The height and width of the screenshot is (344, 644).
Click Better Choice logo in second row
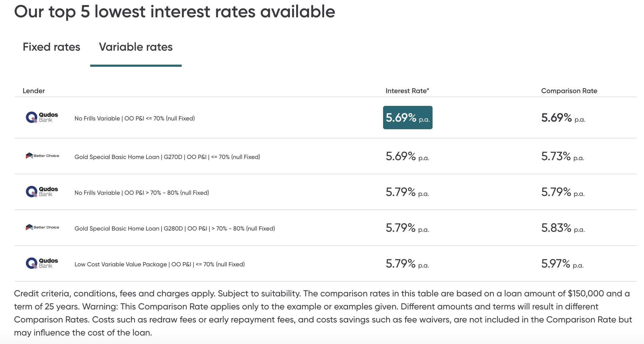tap(42, 156)
